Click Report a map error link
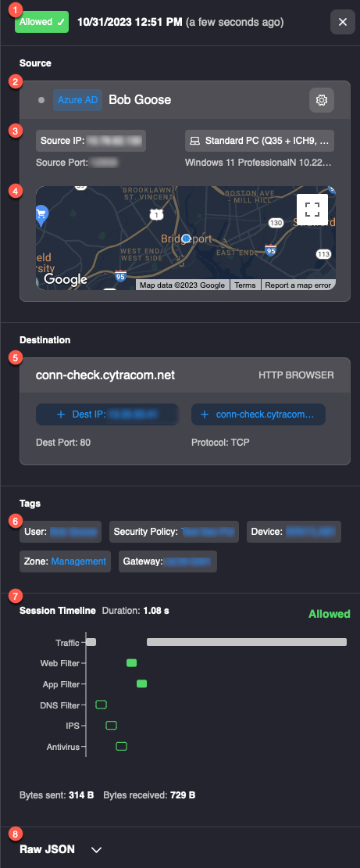 298,285
